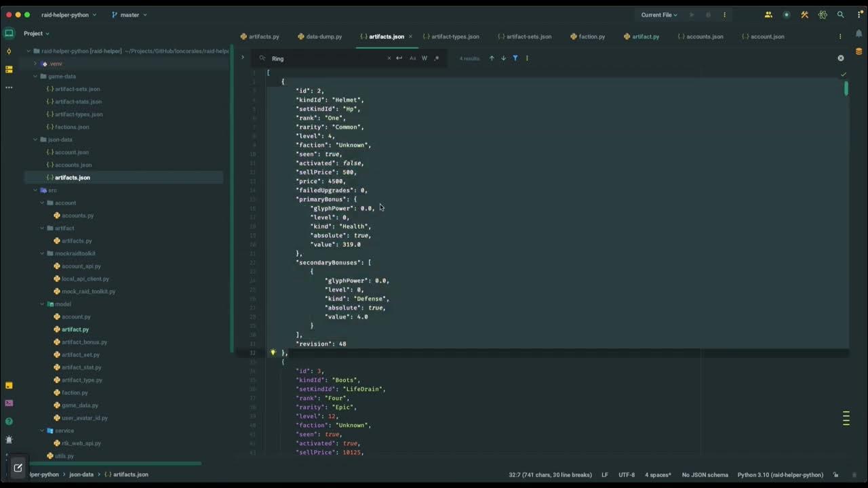Switch to accounts.json tab
The width and height of the screenshot is (868, 488).
tap(701, 37)
